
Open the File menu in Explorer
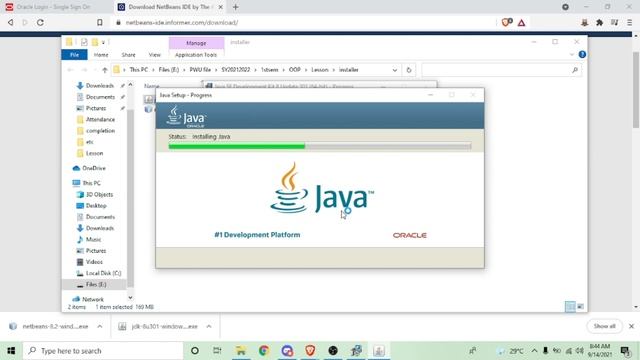pos(74,55)
